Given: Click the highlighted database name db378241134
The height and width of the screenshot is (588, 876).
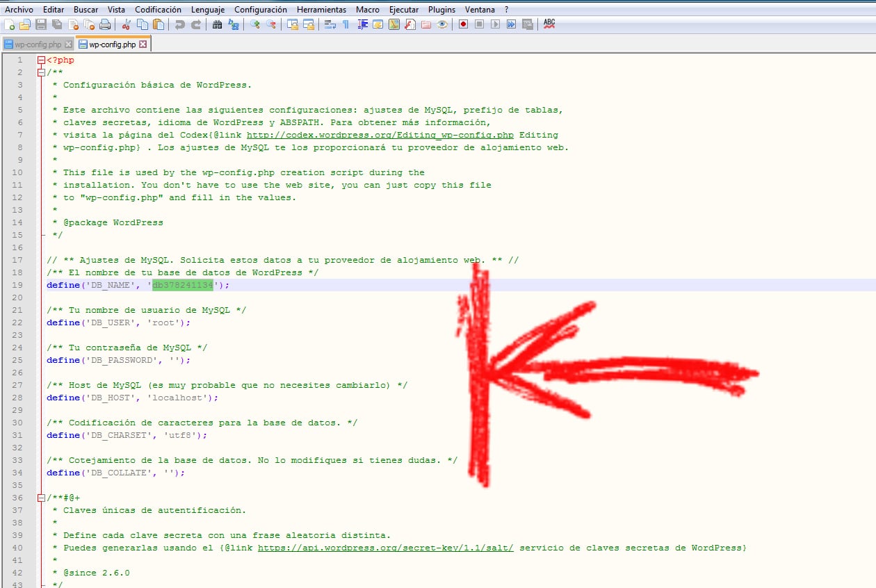Looking at the screenshot, I should click(x=183, y=285).
